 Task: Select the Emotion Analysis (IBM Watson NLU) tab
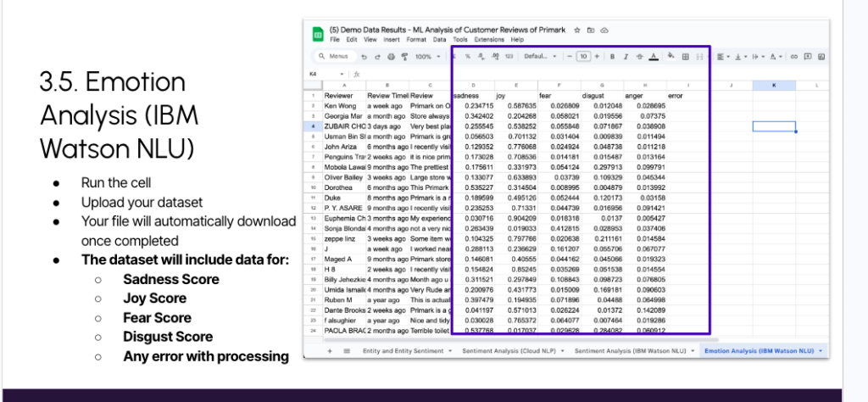pos(759,350)
